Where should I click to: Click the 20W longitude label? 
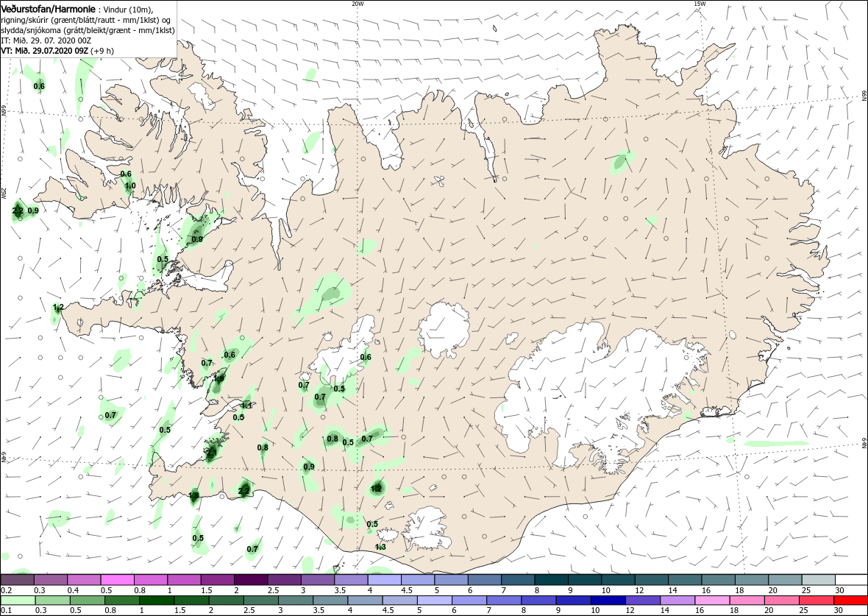[x=357, y=4]
